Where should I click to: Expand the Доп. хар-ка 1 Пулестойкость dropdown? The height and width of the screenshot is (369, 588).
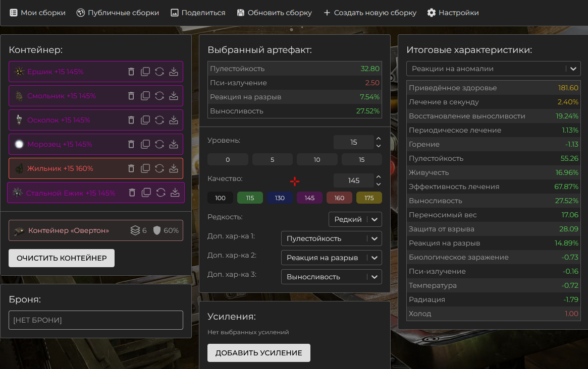pyautogui.click(x=331, y=238)
